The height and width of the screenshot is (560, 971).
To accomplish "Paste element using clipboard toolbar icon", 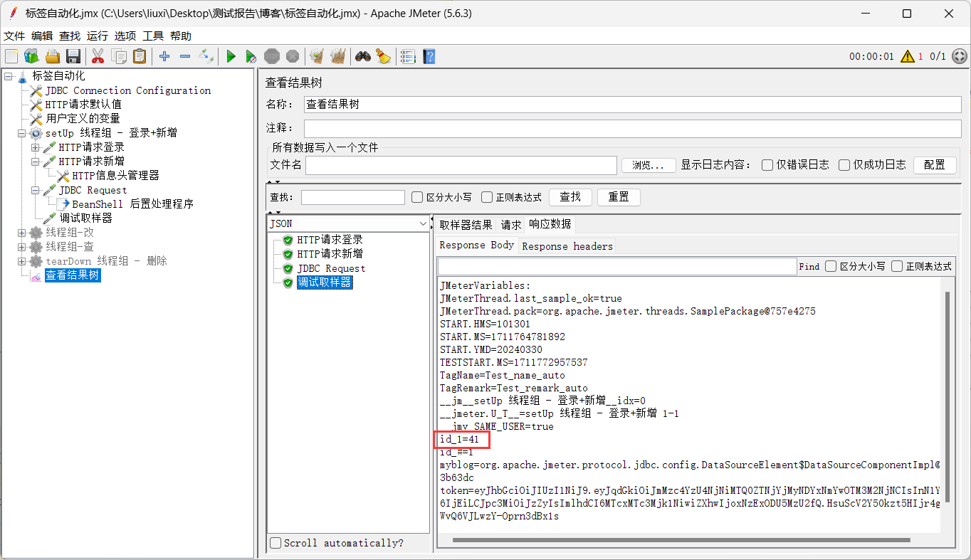I will pyautogui.click(x=140, y=56).
